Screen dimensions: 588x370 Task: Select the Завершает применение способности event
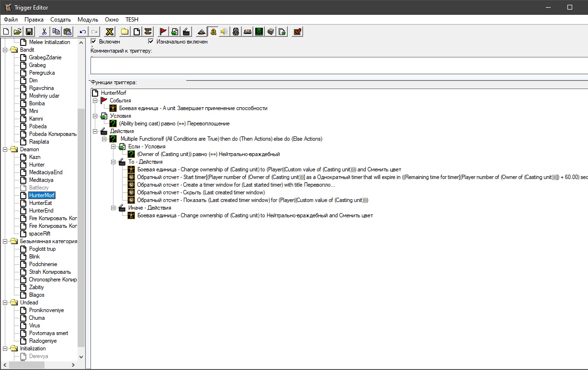tap(193, 108)
